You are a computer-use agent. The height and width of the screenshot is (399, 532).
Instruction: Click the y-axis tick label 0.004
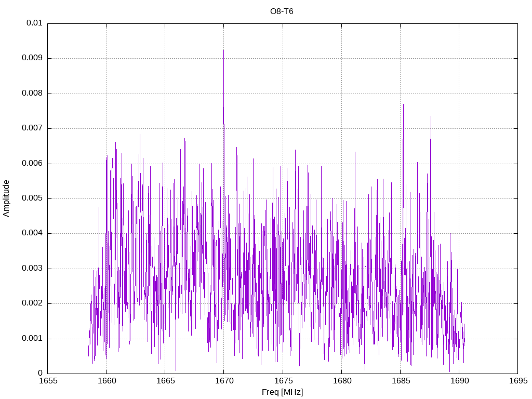tap(32, 233)
